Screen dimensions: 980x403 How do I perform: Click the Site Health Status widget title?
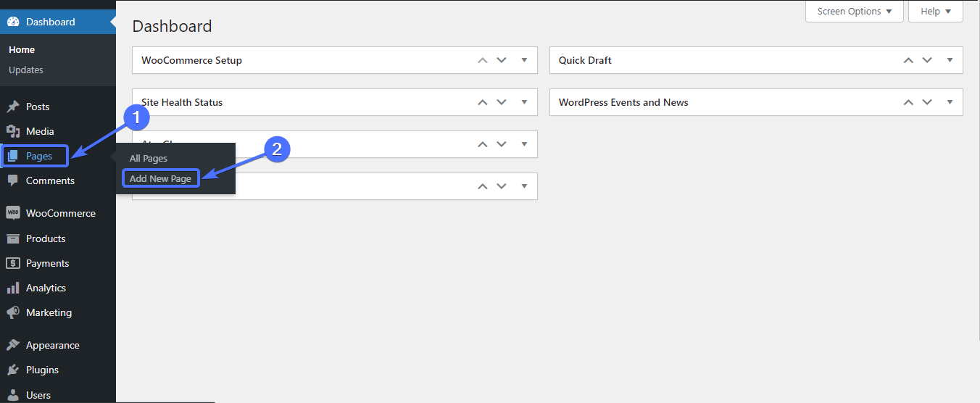coord(182,102)
